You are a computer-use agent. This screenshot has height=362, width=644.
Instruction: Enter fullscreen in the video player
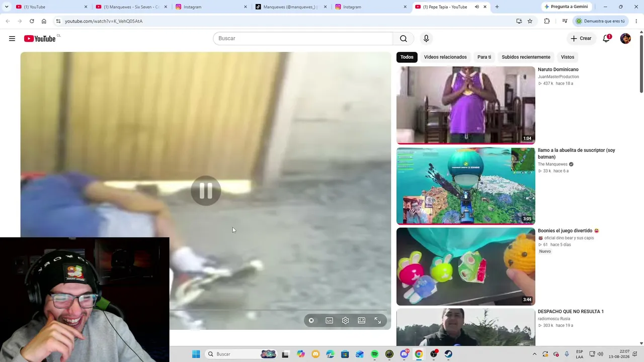(x=378, y=320)
